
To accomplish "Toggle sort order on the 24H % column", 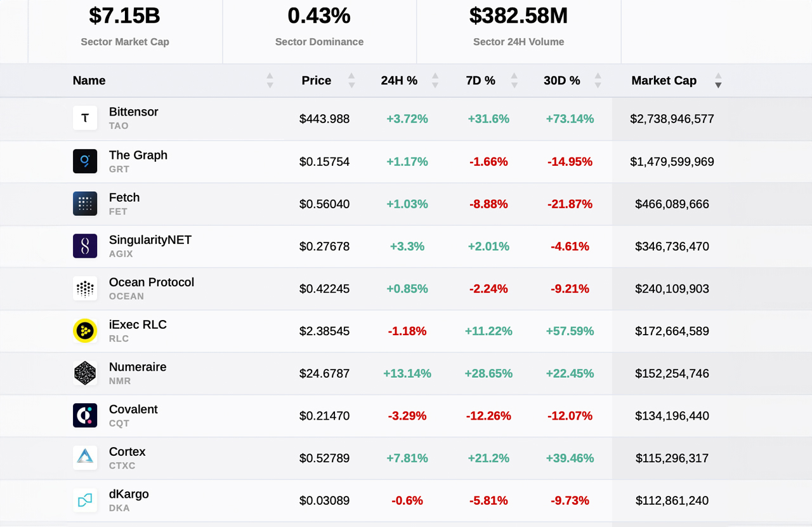I will click(435, 81).
